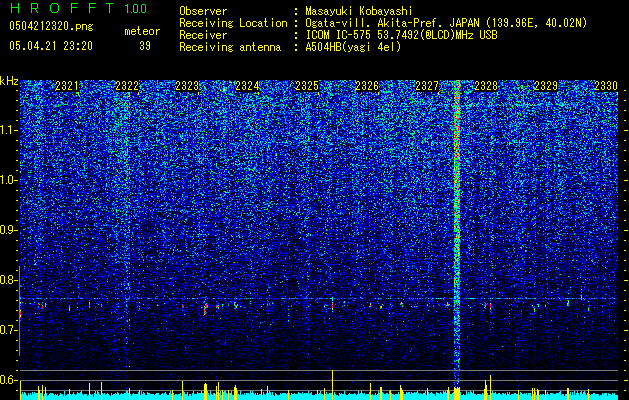Viewport: 629px width, 400px height.
Task: Click the 0.6 kHz axis label
Action: 9,380
